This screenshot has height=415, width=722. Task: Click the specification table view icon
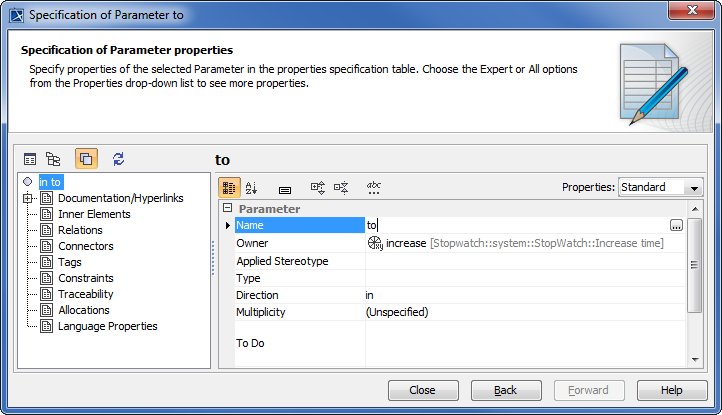(x=30, y=159)
